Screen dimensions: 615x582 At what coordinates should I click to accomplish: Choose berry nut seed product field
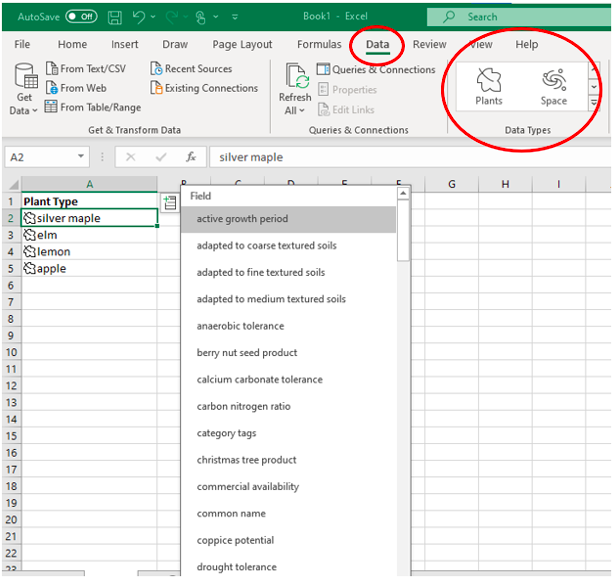(x=288, y=353)
